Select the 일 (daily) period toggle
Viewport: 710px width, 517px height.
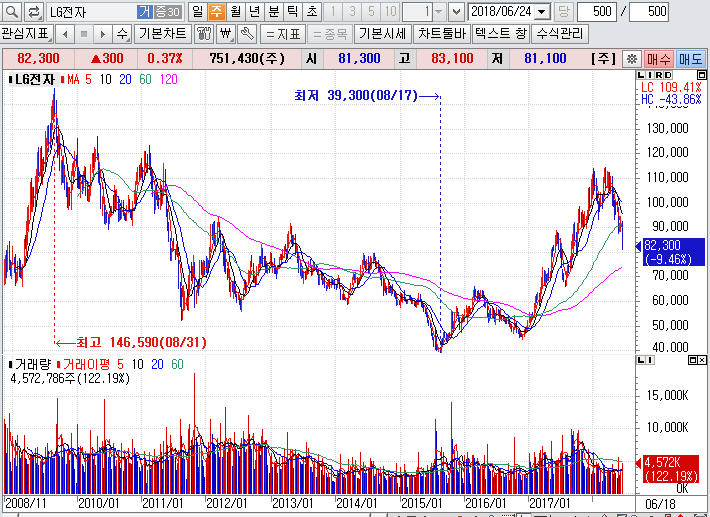(x=195, y=11)
